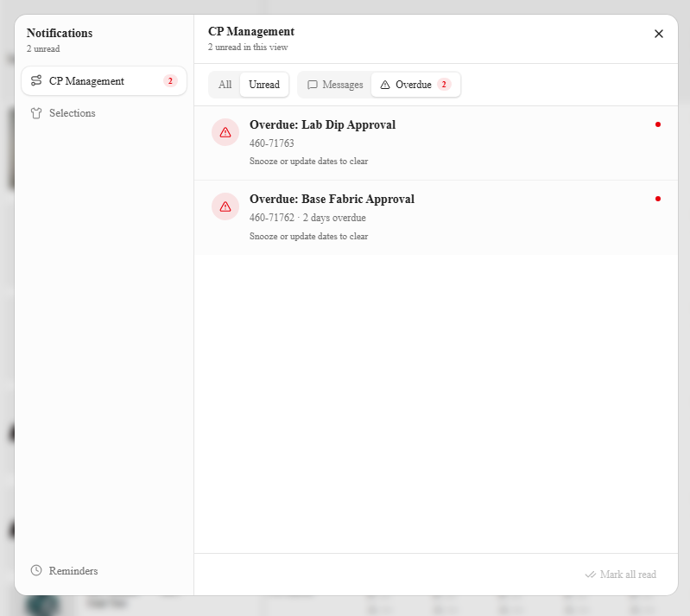
Task: Filter by Messages
Action: coord(335,85)
